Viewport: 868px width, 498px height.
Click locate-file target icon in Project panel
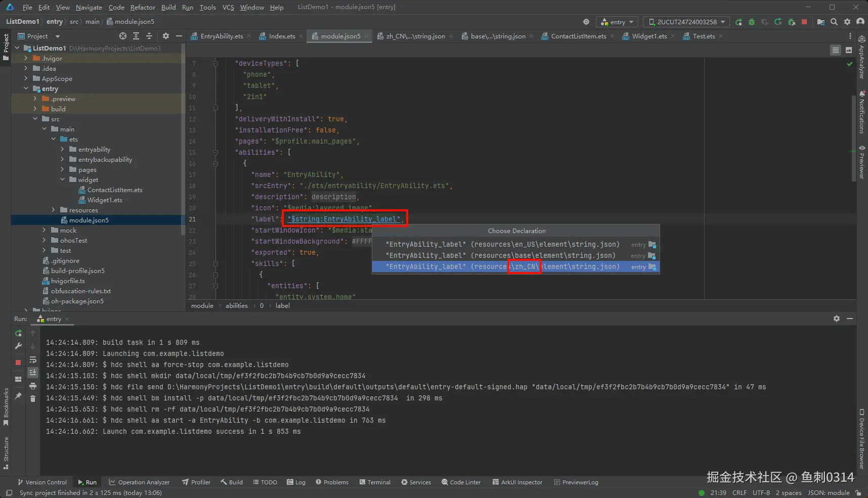tap(123, 36)
